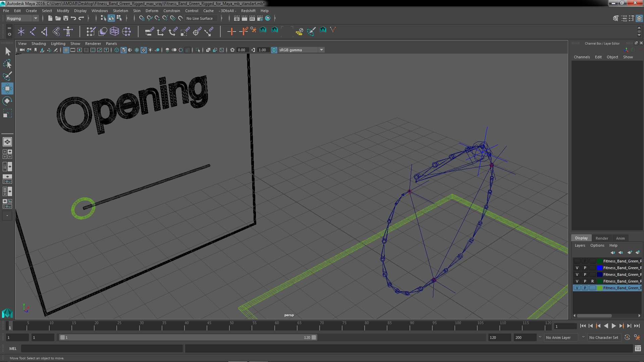
Task: Open Channels menu in Channel Box
Action: pos(582,57)
